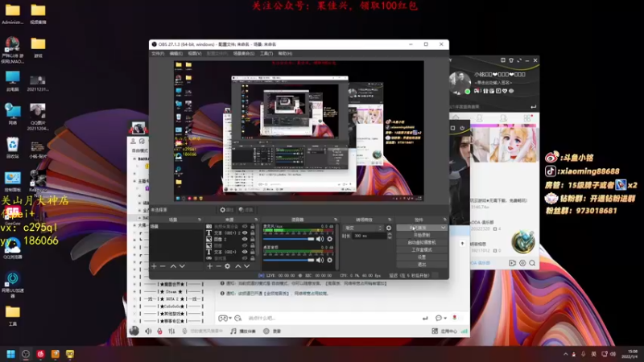Toggle visibility of the hidden 图像 source

[x=245, y=245]
